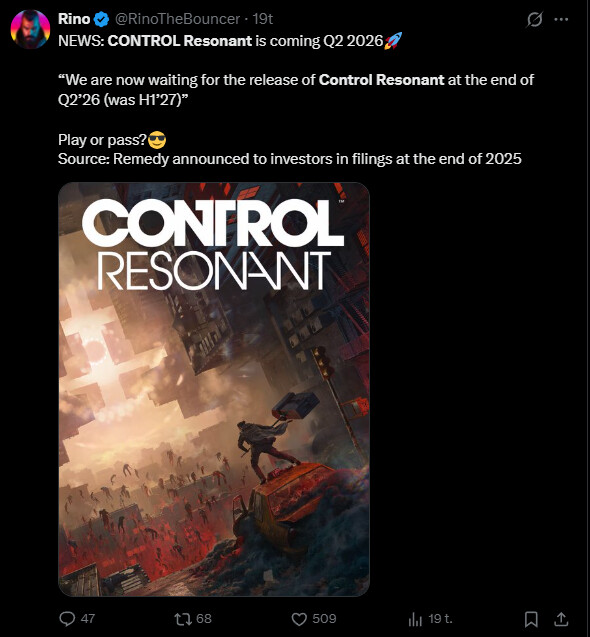The height and width of the screenshot is (637, 590).
Task: Open the @RinoTheBouncer handle link
Action: 177,19
